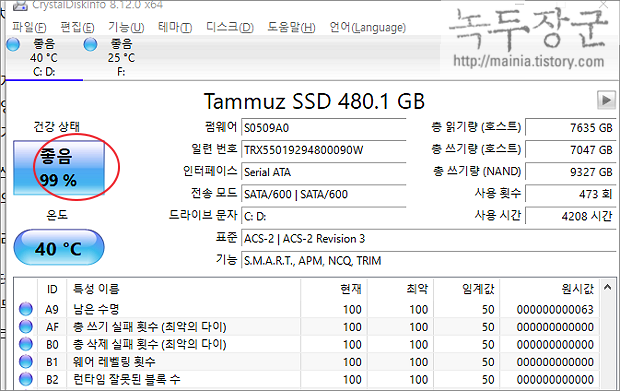Select the C: D: disk at 40 °C
620x391 pixels.
[x=43, y=58]
